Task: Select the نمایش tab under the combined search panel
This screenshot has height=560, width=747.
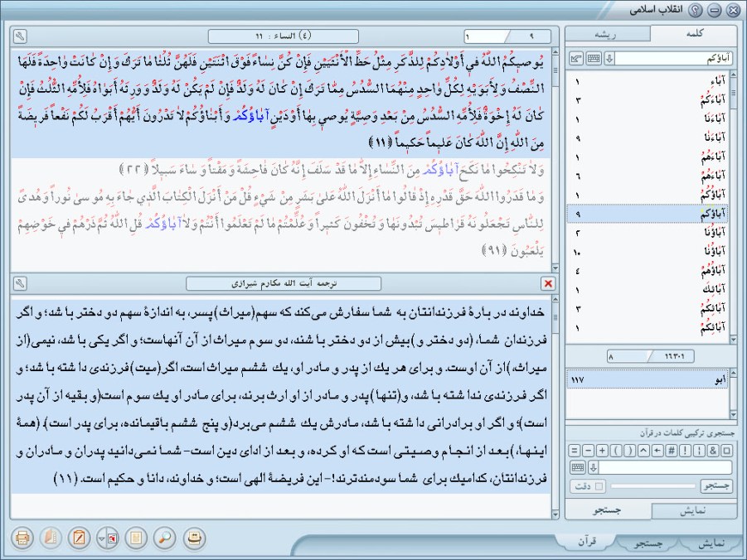Action: (x=693, y=510)
